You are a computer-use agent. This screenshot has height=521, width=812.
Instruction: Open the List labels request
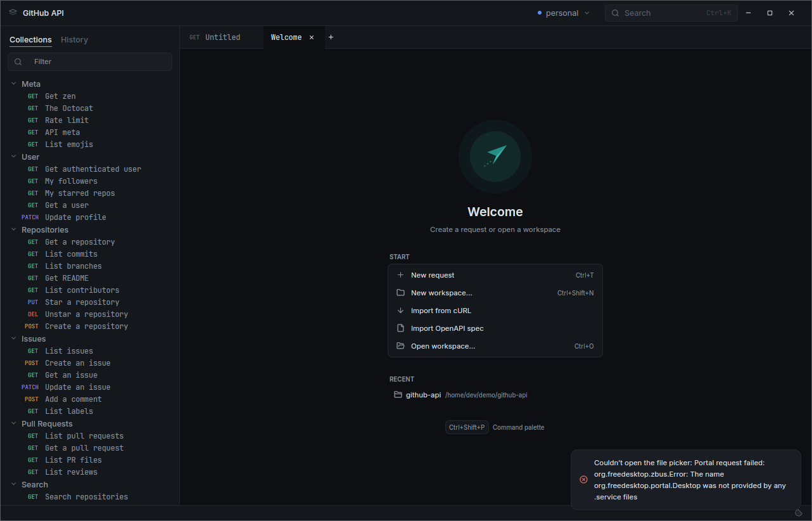[x=90, y=411]
